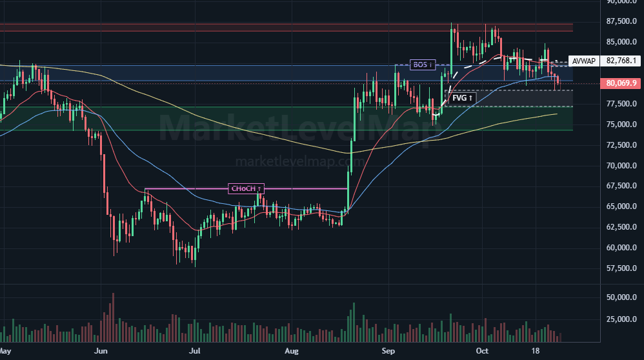Image resolution: width=644 pixels, height=360 pixels.
Task: Click the 82,768.1 AVWAP price tag
Action: [x=621, y=61]
